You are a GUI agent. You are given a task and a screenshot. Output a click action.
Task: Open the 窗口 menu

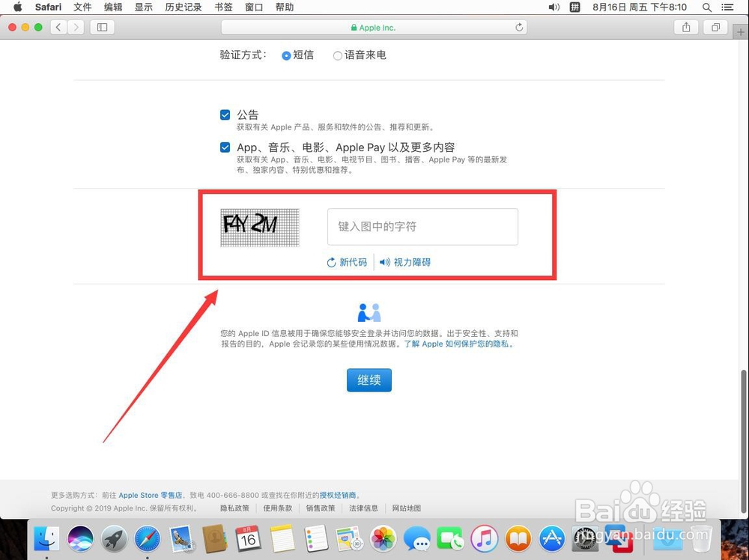pyautogui.click(x=254, y=7)
